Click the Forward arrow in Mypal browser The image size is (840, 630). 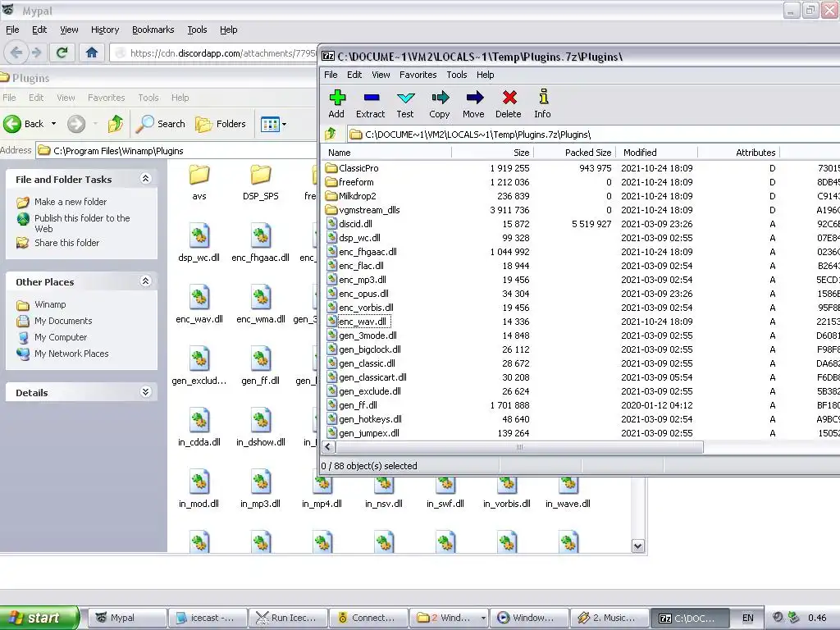(x=36, y=52)
